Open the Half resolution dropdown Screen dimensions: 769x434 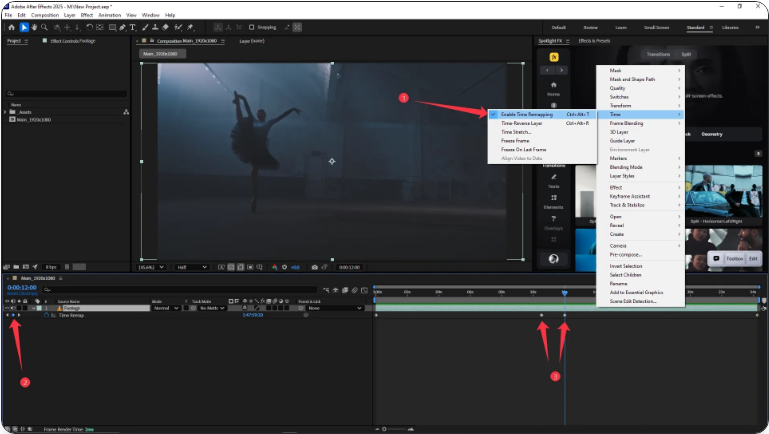190,267
